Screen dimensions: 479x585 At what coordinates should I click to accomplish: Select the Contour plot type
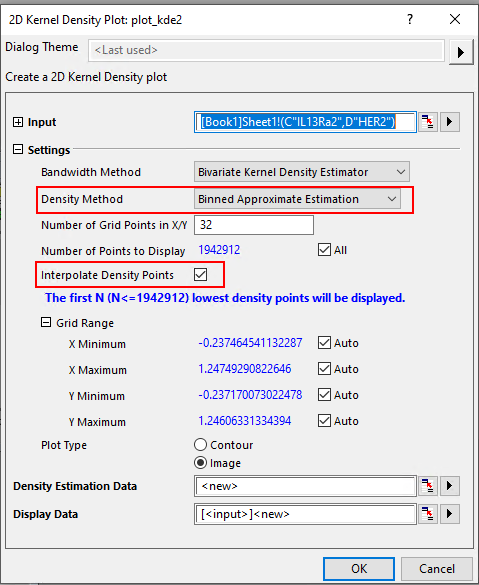[x=200, y=445]
